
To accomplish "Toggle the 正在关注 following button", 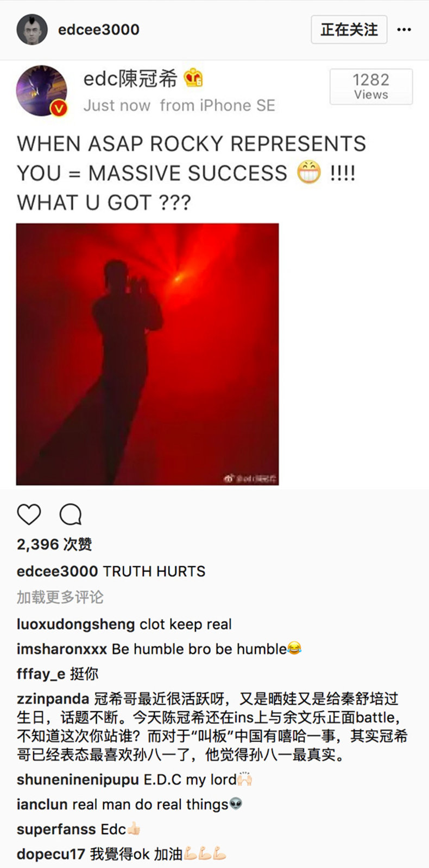I will [349, 29].
